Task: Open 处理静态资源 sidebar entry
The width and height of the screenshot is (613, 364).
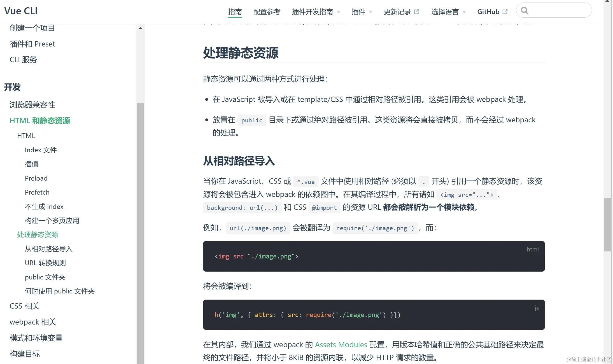Action: click(38, 235)
